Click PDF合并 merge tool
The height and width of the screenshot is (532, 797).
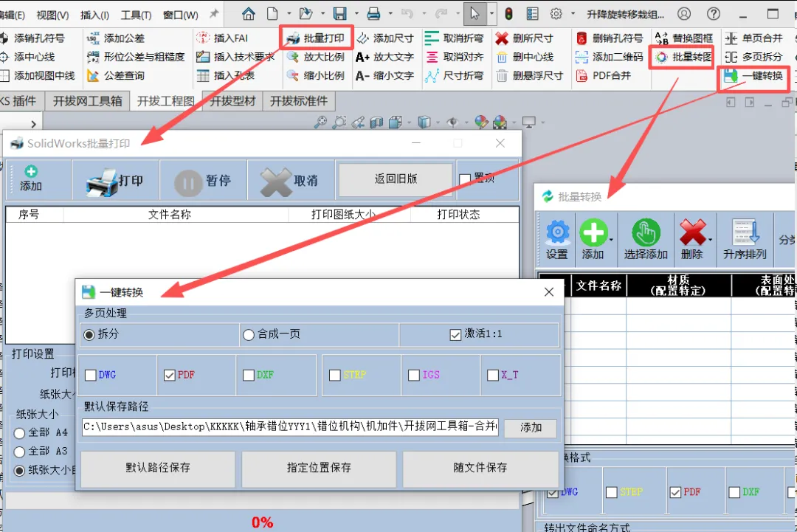(604, 76)
